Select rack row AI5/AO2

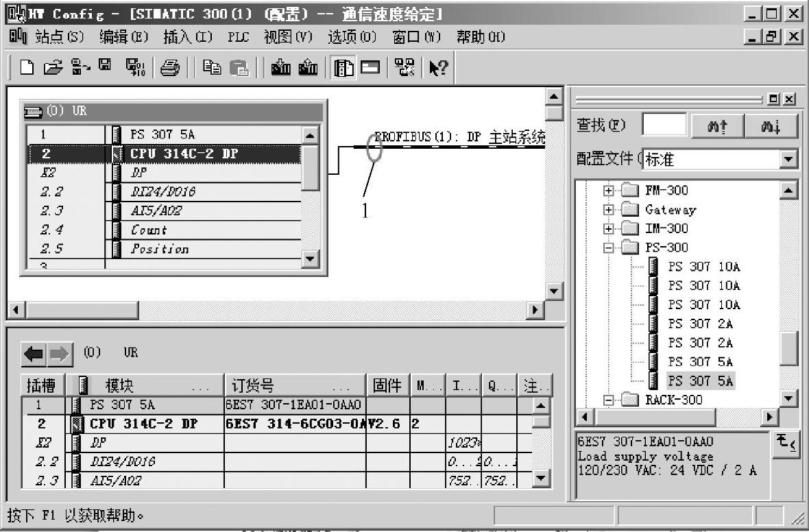[x=164, y=211]
